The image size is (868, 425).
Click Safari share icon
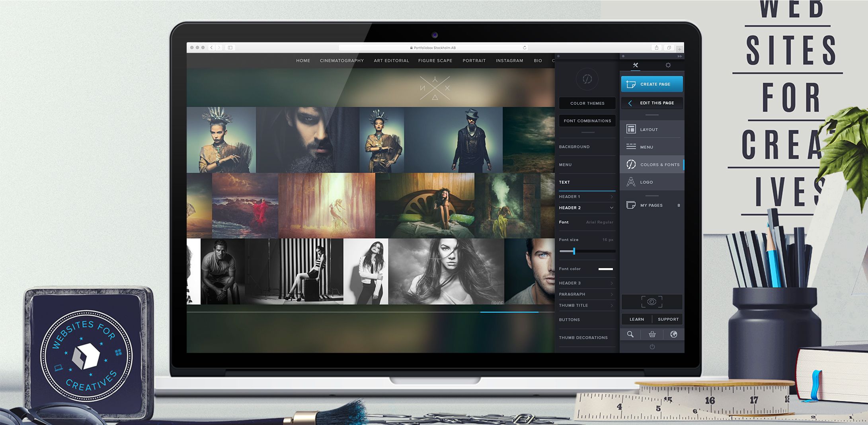tap(656, 47)
